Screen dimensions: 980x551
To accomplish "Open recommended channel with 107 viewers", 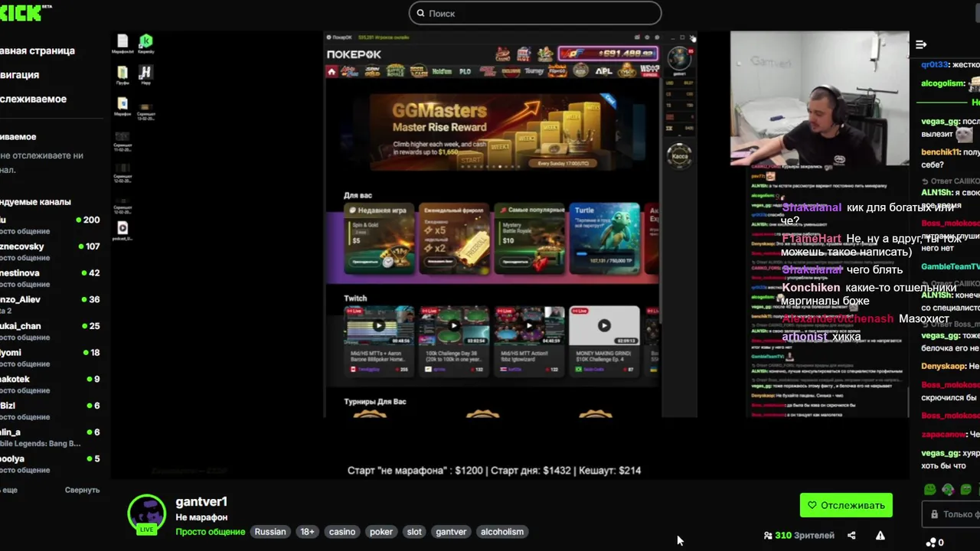I will [51, 252].
